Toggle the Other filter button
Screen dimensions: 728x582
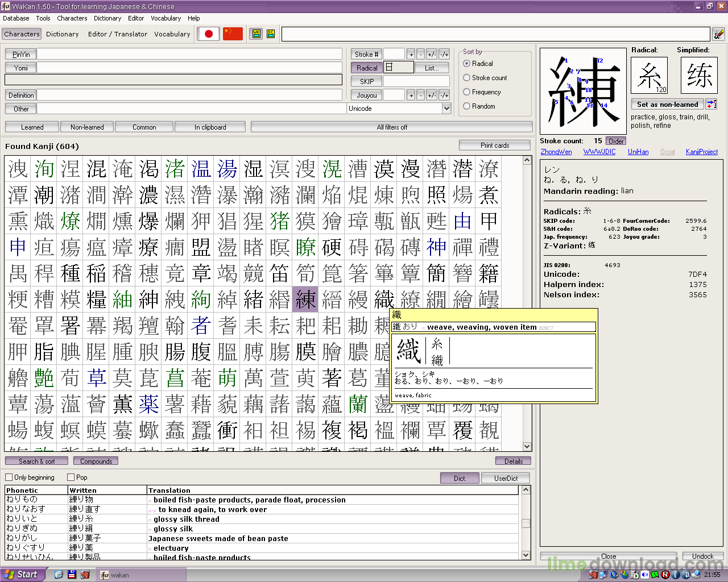[21, 109]
